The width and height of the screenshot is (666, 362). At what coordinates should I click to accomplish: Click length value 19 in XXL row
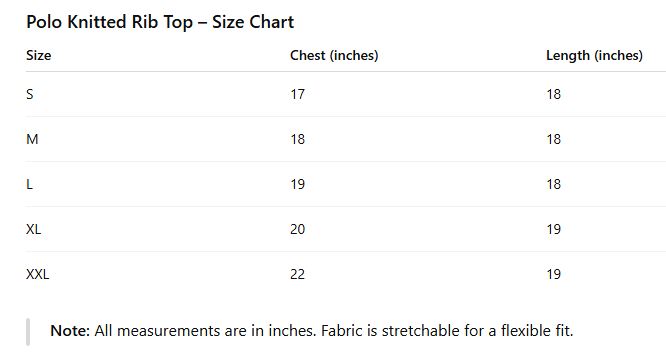553,274
